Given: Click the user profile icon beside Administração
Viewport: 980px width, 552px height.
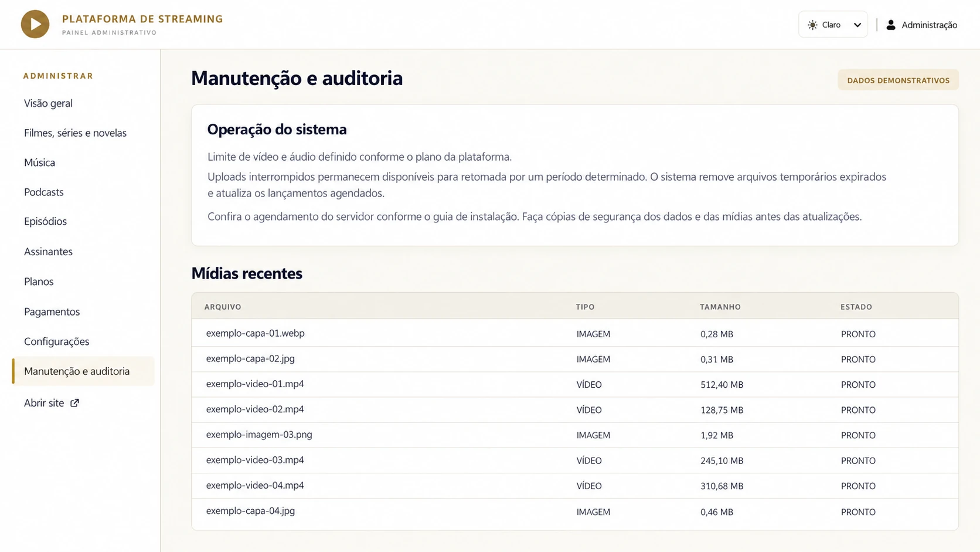Looking at the screenshot, I should tap(891, 25).
